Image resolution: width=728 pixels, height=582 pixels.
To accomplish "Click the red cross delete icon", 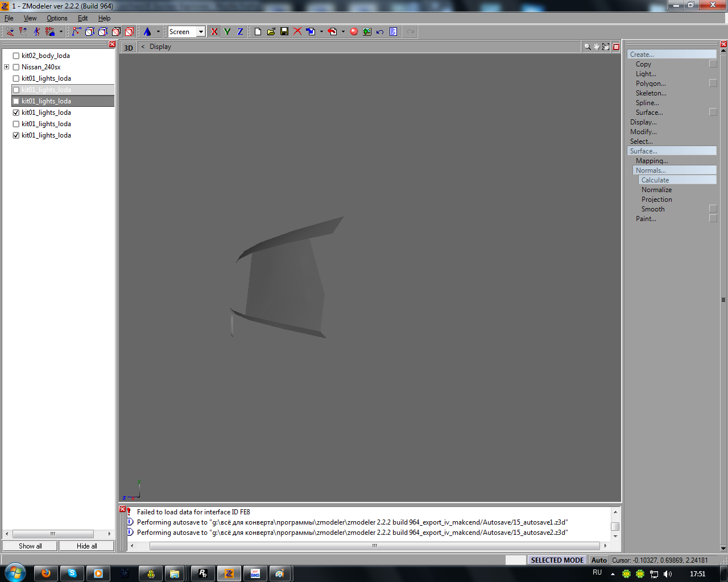I will tap(297, 32).
